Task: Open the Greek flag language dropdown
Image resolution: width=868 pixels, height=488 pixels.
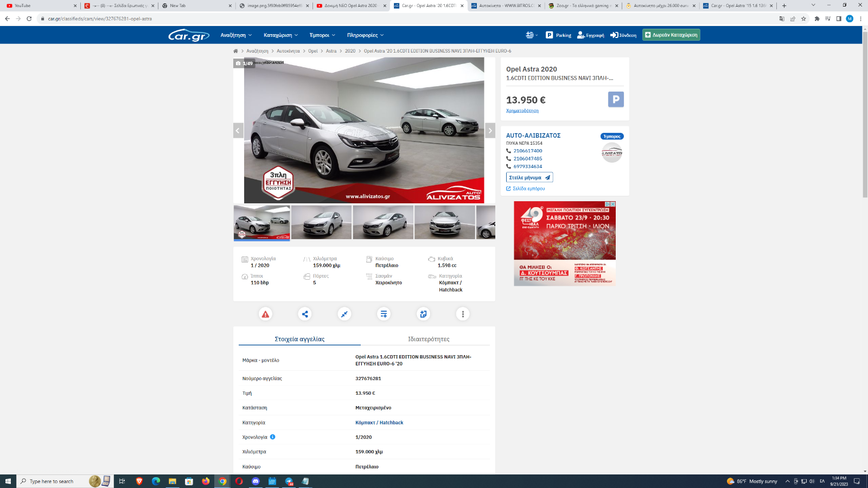Action: [x=532, y=35]
